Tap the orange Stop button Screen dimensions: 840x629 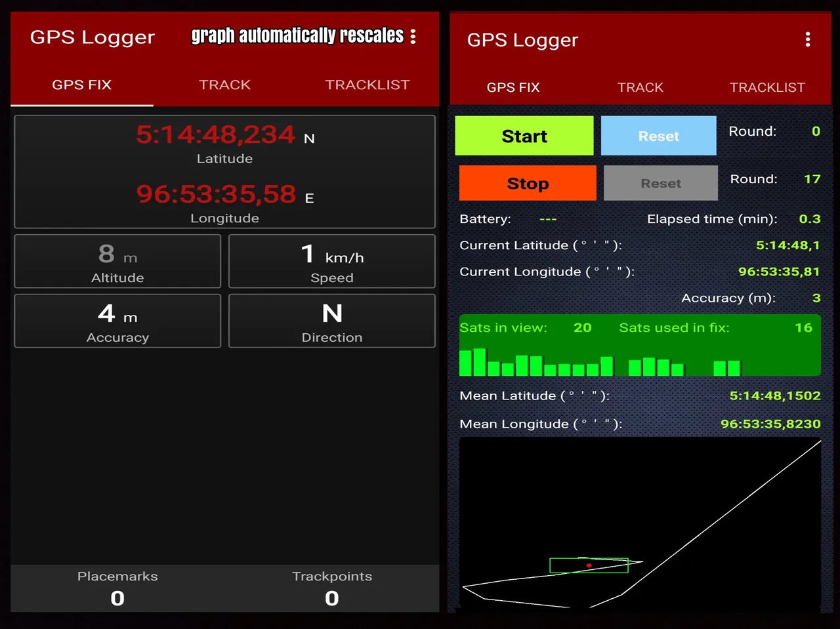[528, 183]
